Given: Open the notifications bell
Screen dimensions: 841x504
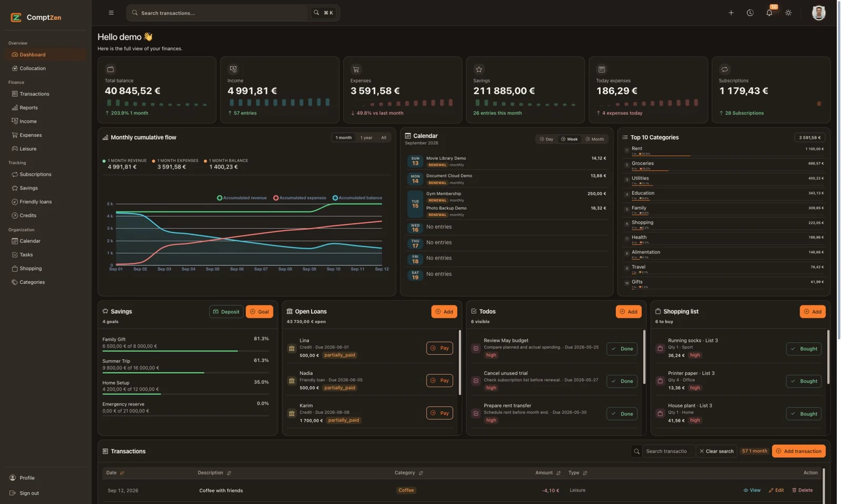Looking at the screenshot, I should coord(769,13).
